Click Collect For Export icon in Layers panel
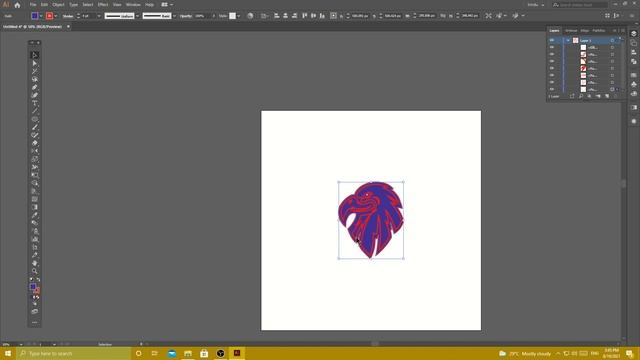This screenshot has height=360, width=640. (572, 96)
